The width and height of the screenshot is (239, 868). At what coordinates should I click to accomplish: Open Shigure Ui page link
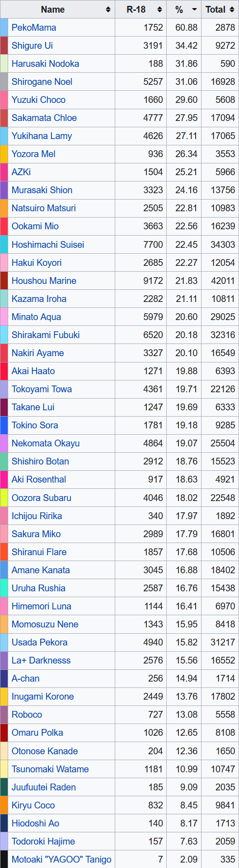tap(32, 46)
